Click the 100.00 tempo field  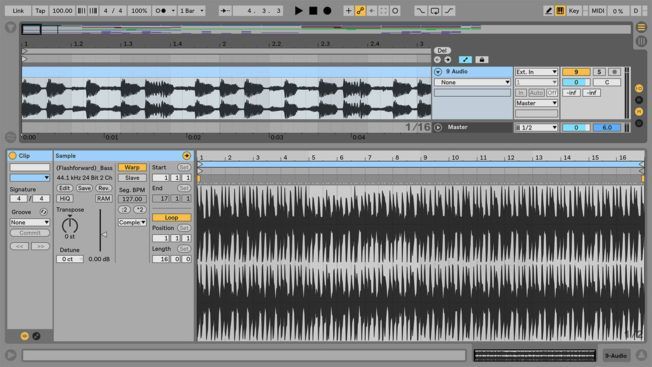[62, 11]
